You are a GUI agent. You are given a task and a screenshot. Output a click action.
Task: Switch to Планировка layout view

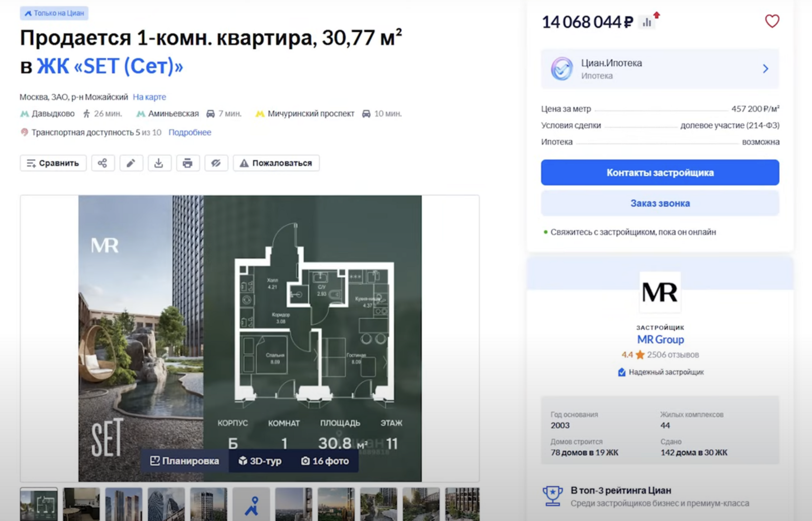tap(185, 461)
